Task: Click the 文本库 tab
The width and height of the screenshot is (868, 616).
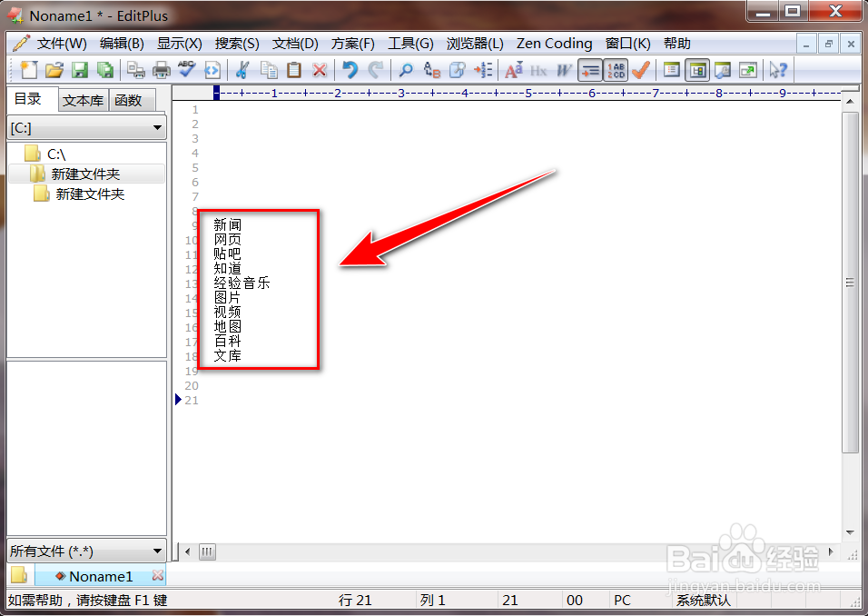Action: (x=83, y=100)
